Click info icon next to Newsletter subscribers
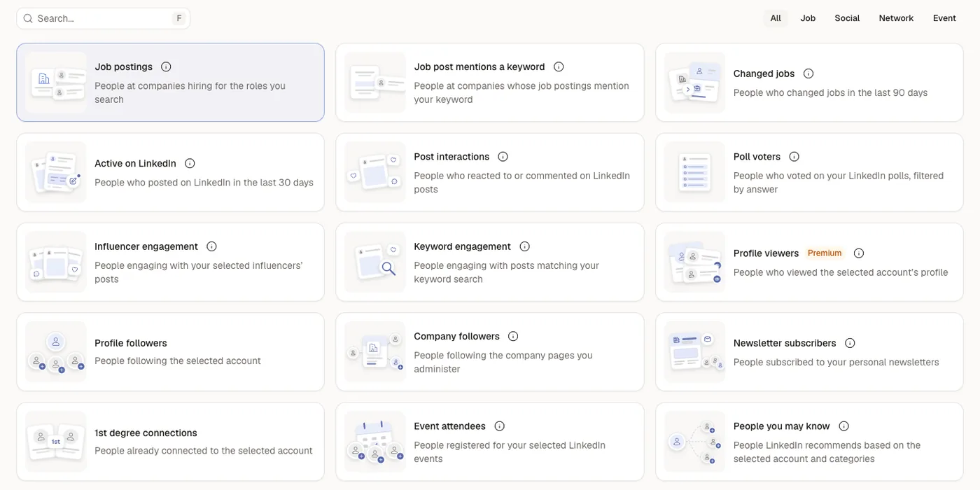 pyautogui.click(x=850, y=343)
